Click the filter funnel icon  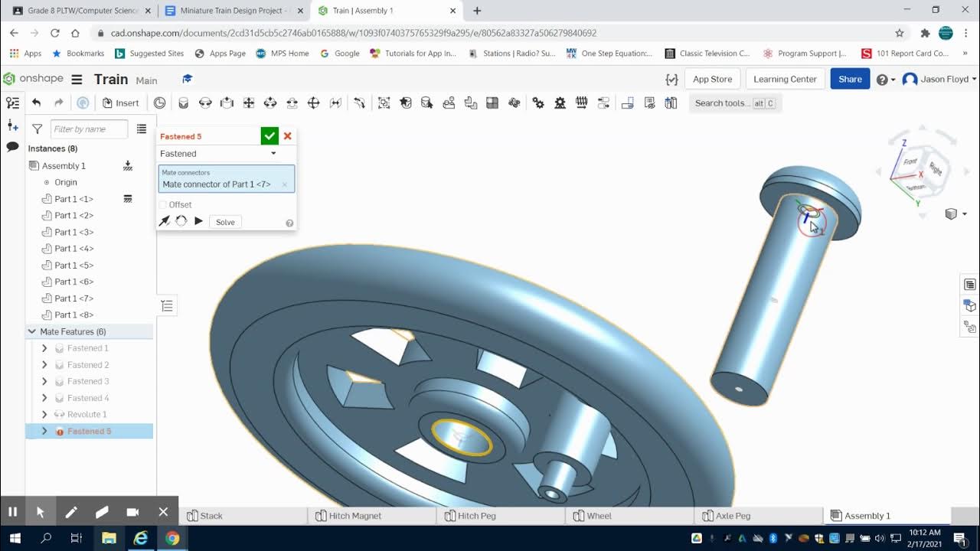37,129
